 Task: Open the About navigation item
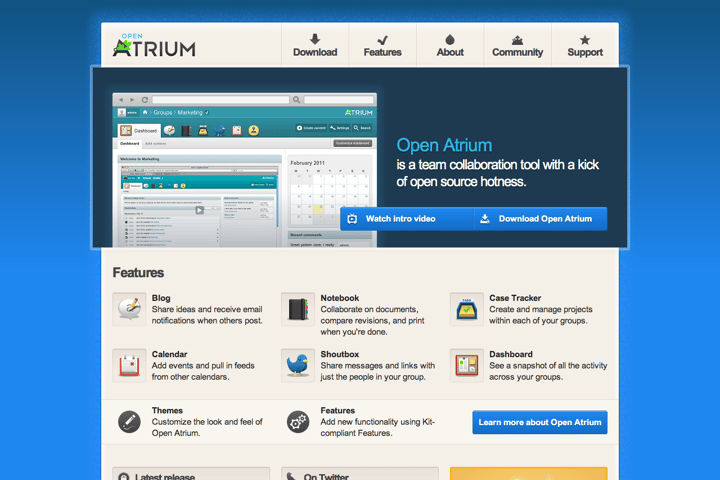(450, 45)
